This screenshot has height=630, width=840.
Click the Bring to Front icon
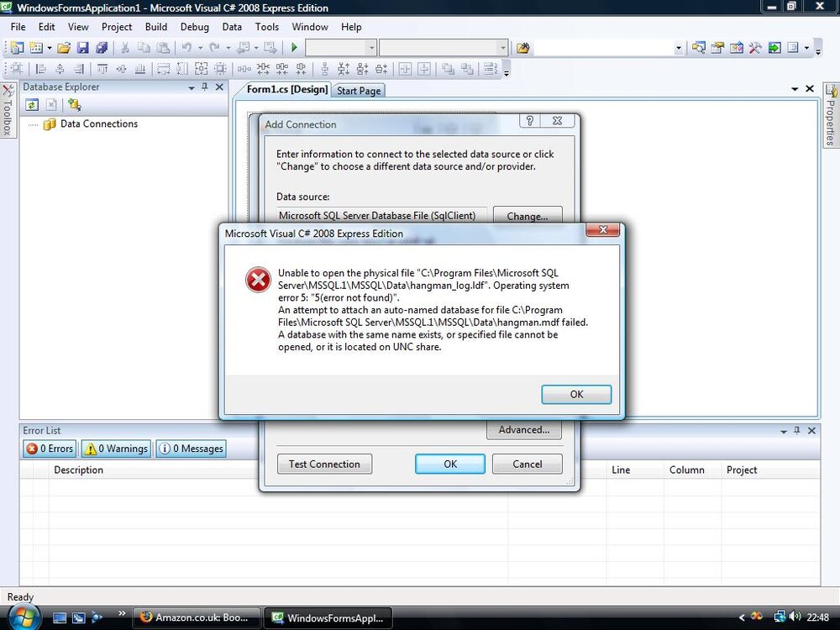pyautogui.click(x=448, y=69)
